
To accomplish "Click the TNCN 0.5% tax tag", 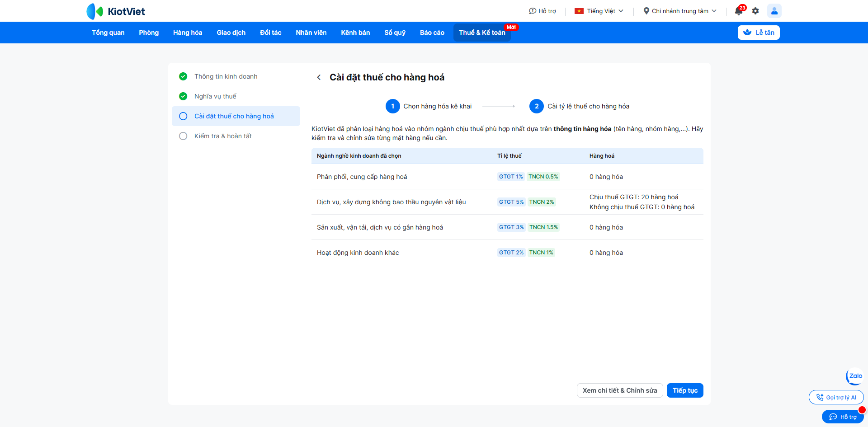I will coord(543,177).
